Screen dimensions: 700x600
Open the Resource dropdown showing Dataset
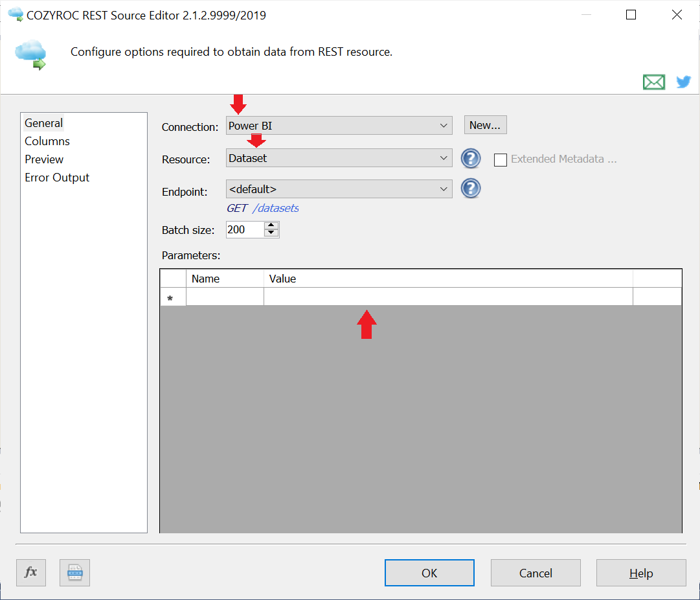coord(339,157)
